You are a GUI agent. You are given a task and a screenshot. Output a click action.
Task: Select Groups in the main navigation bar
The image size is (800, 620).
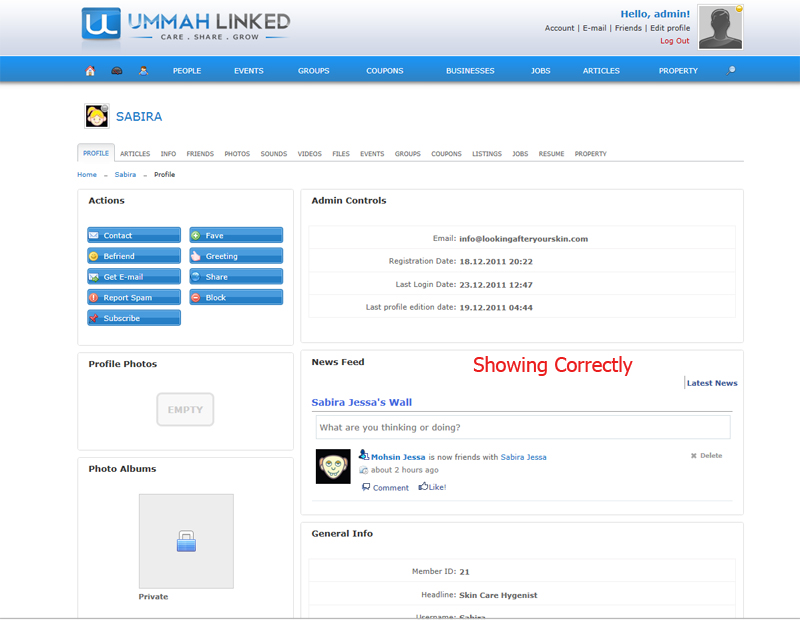coord(313,71)
